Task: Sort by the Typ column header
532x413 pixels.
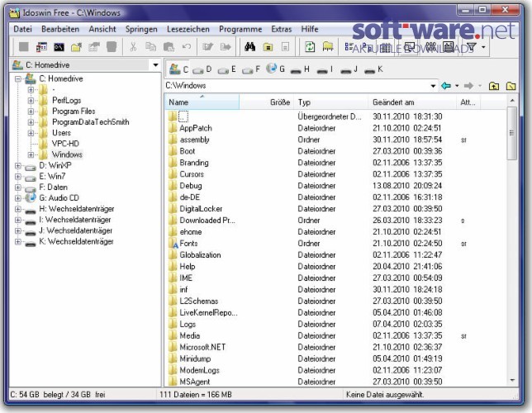Action: [331, 102]
